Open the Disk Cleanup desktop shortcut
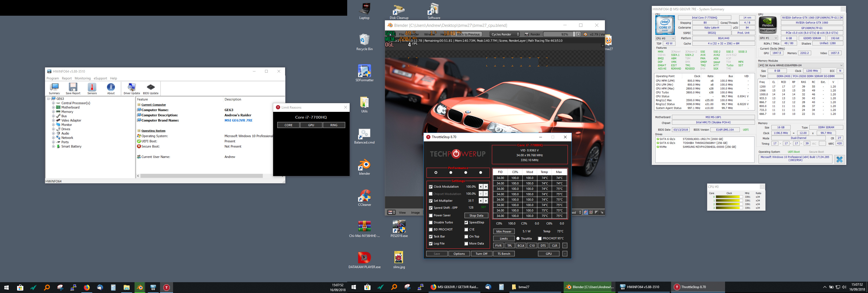Screen dimensions: 868x293 coord(399,11)
